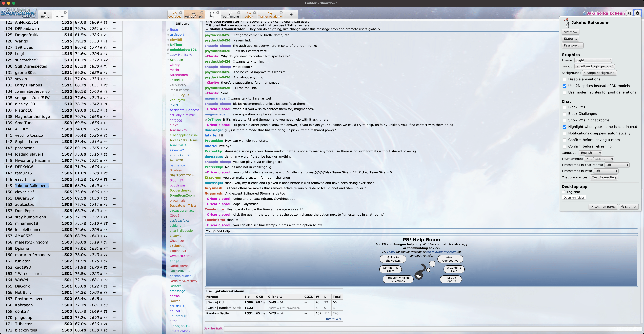Enable Confirm before leaving a room

564,140
